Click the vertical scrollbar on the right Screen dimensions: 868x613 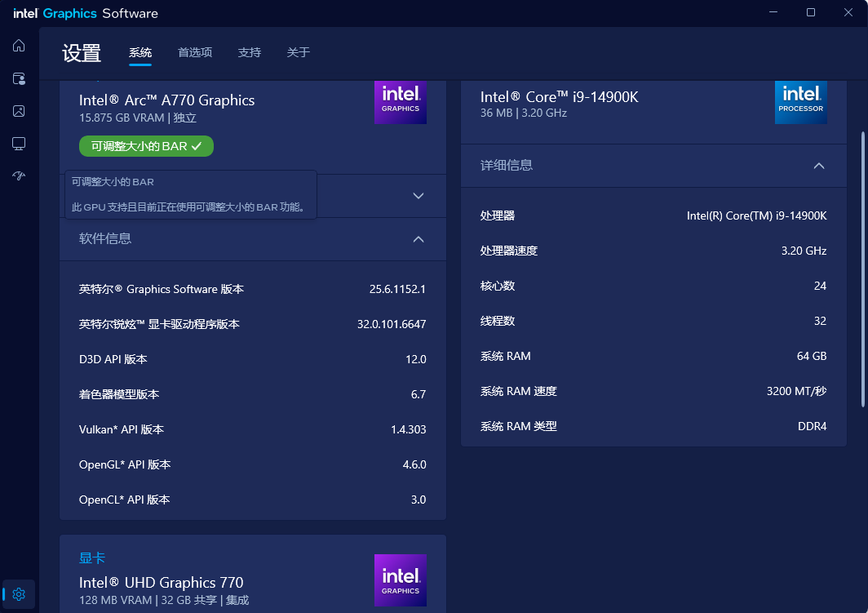pos(862,269)
